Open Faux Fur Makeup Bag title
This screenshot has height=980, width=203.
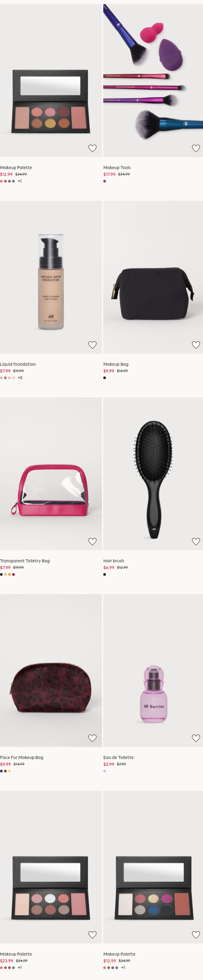pyautogui.click(x=22, y=757)
